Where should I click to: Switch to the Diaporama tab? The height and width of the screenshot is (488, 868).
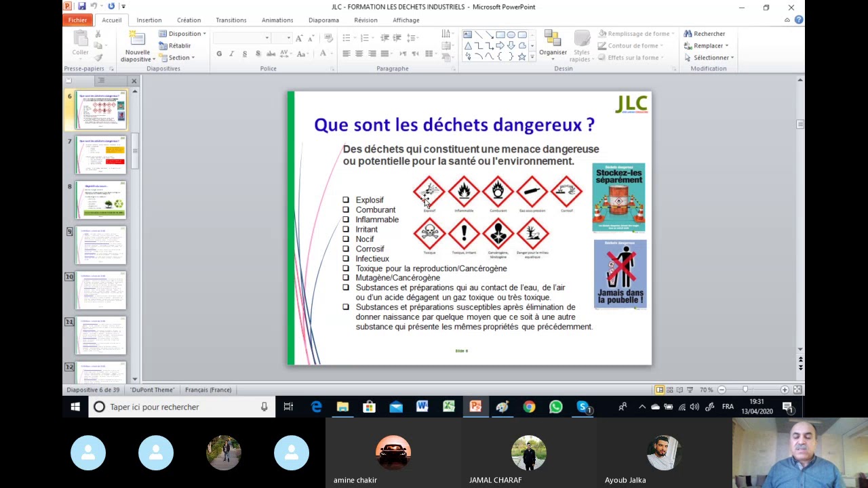pos(323,20)
